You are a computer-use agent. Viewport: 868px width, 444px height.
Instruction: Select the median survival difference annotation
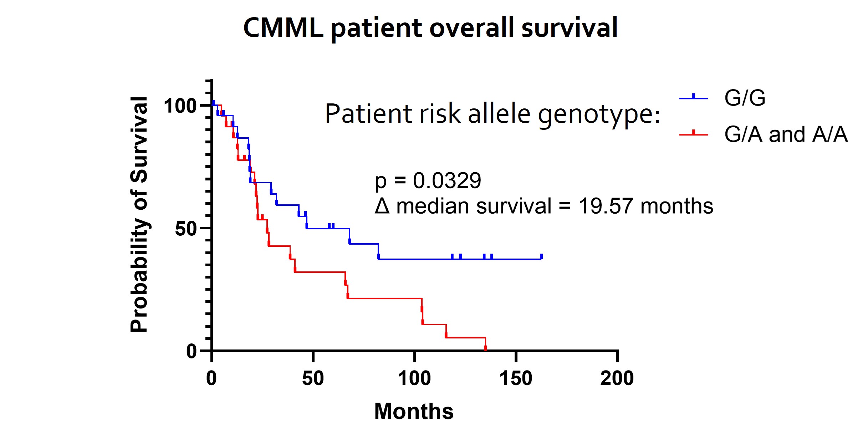(x=543, y=206)
